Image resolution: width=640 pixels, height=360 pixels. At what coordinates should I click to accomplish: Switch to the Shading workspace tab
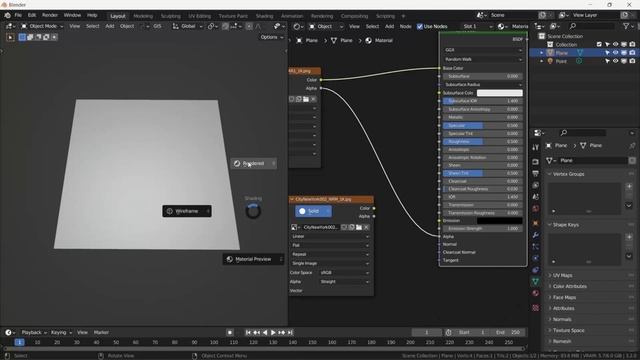[x=264, y=16]
